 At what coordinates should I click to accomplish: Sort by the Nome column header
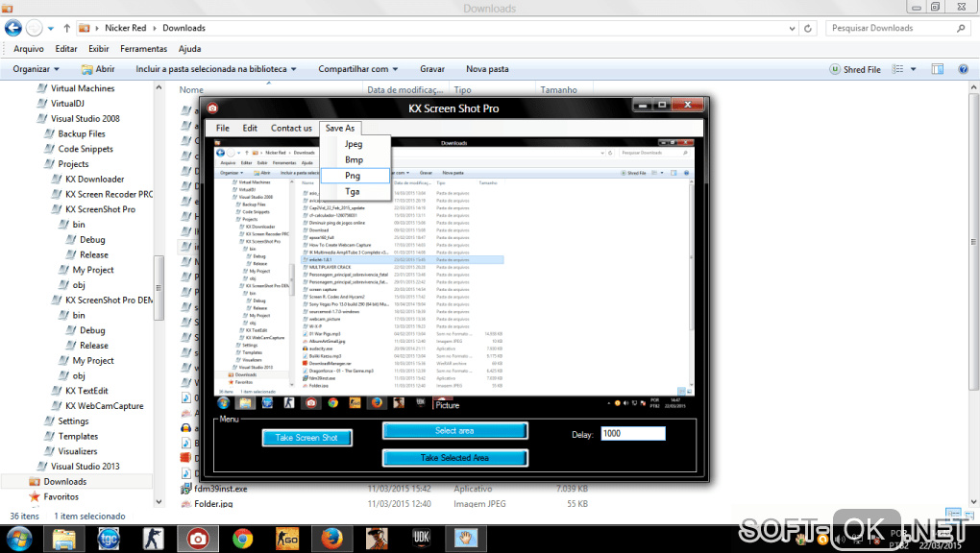pyautogui.click(x=191, y=90)
